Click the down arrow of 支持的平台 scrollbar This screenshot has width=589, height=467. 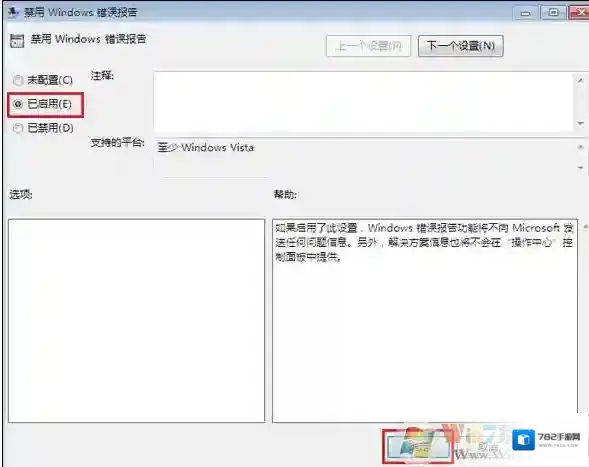[580, 167]
